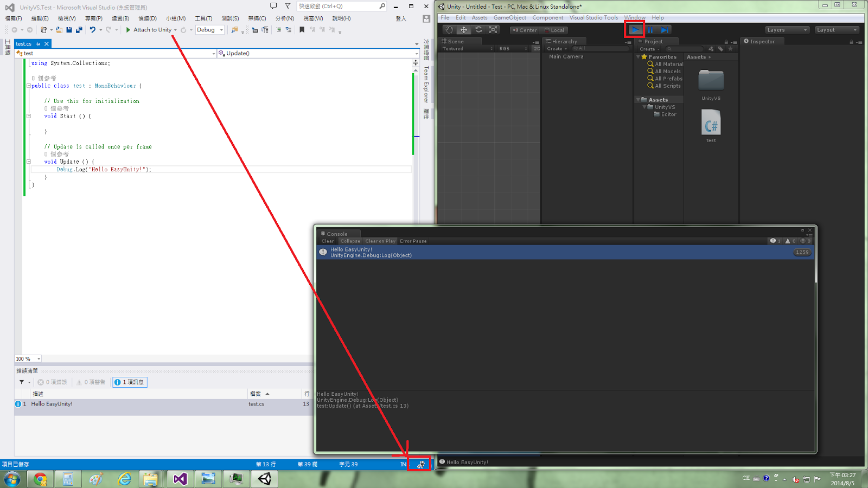Click the Undo arrow in Visual Studio
This screenshot has width=868, height=488.
pyautogui.click(x=93, y=30)
